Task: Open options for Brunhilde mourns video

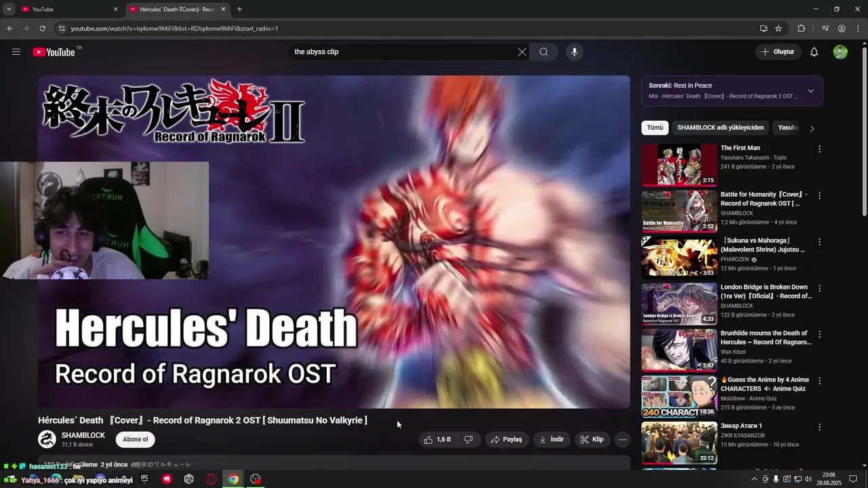Action: [819, 335]
